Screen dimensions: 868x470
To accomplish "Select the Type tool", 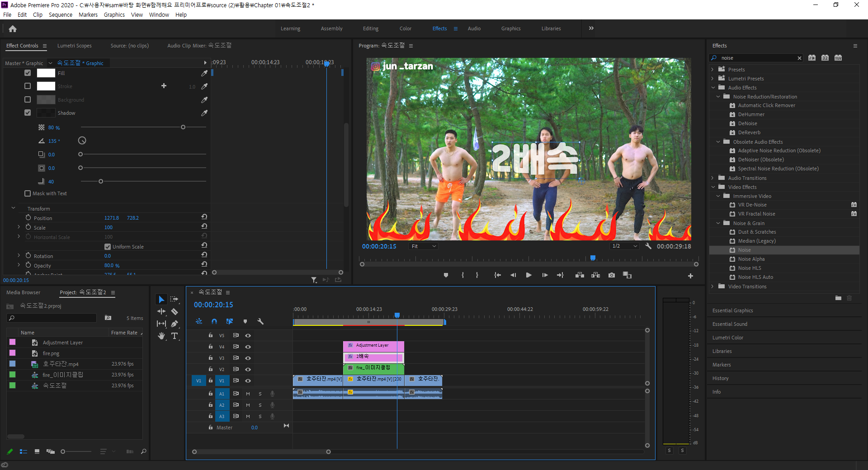I will click(175, 336).
